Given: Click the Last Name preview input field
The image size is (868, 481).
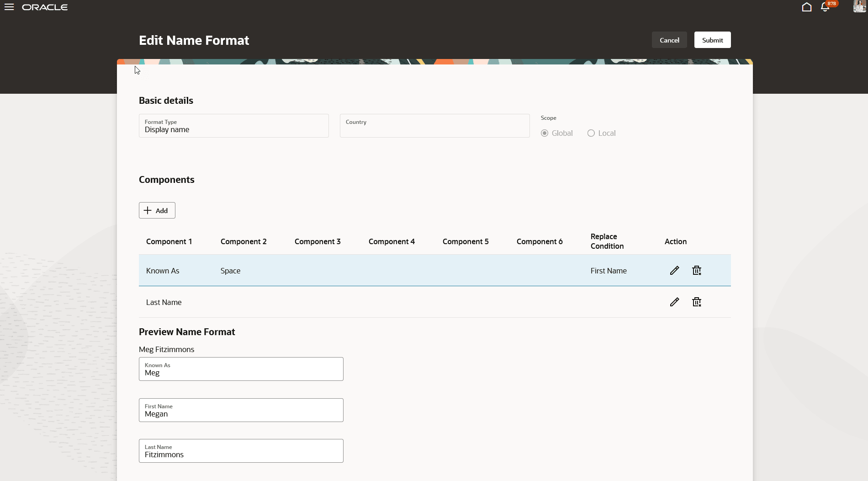Looking at the screenshot, I should [x=241, y=451].
